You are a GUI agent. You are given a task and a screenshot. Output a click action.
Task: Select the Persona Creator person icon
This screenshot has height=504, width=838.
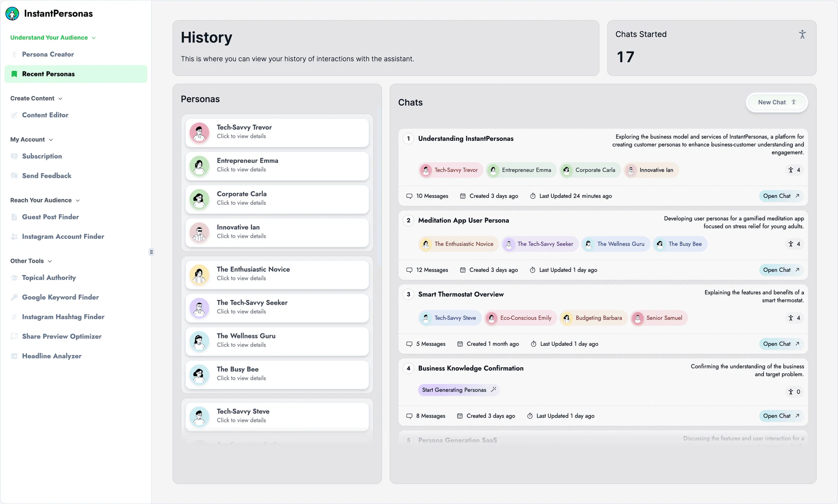pos(14,54)
